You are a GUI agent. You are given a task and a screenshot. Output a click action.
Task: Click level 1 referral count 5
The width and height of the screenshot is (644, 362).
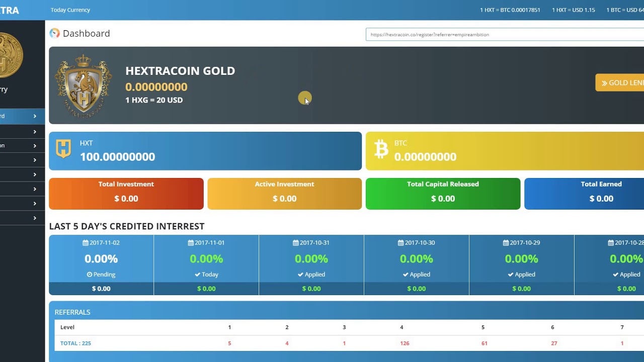(x=229, y=343)
